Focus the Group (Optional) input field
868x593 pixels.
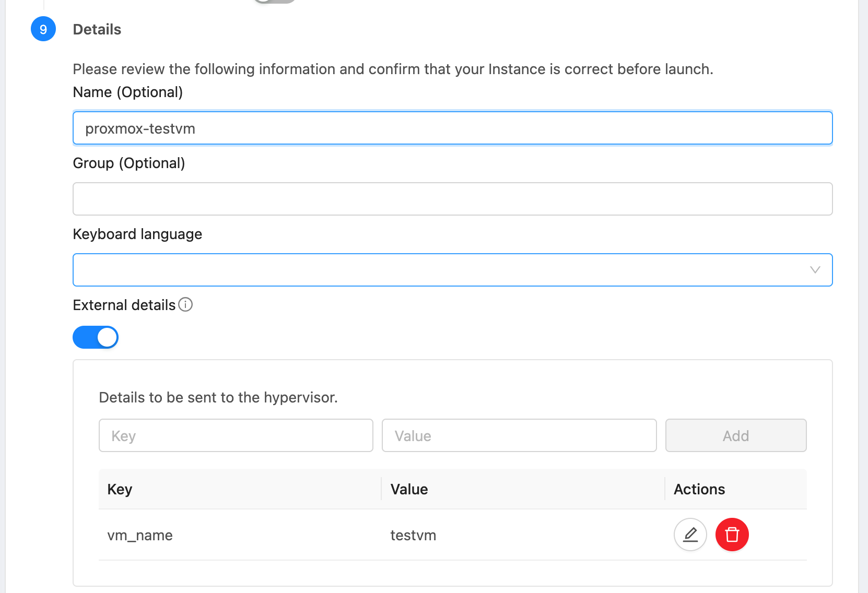coord(452,199)
